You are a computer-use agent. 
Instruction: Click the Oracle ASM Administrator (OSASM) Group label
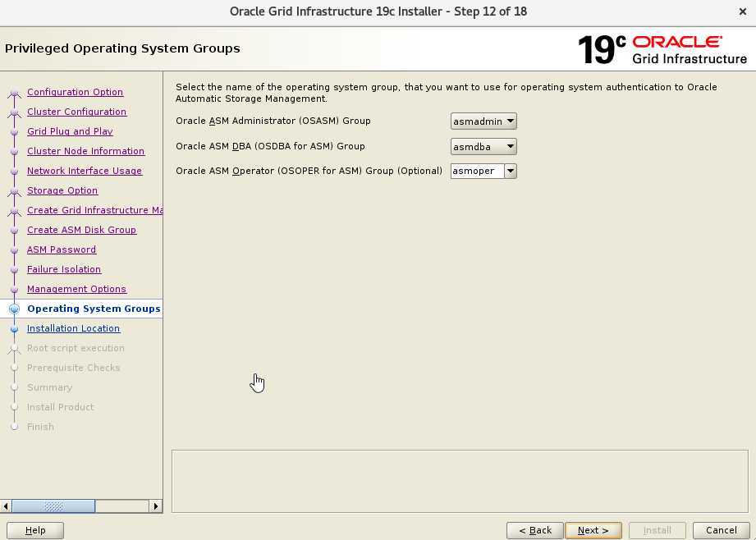point(273,121)
